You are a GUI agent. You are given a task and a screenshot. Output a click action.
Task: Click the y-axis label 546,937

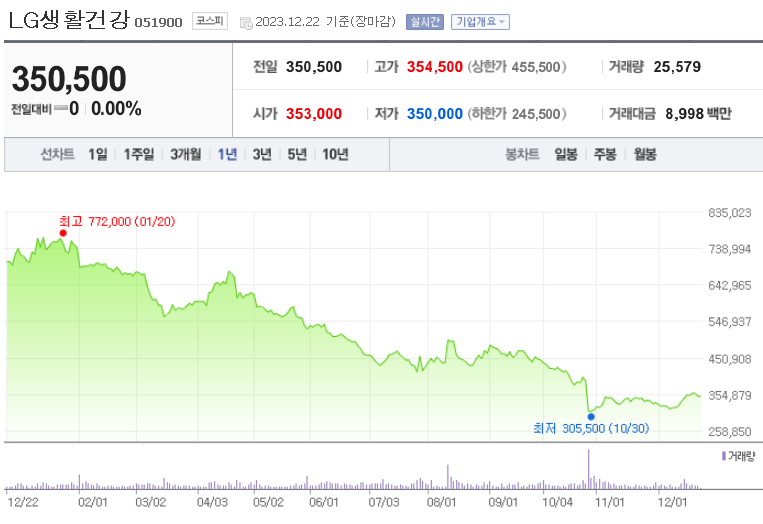pyautogui.click(x=729, y=322)
